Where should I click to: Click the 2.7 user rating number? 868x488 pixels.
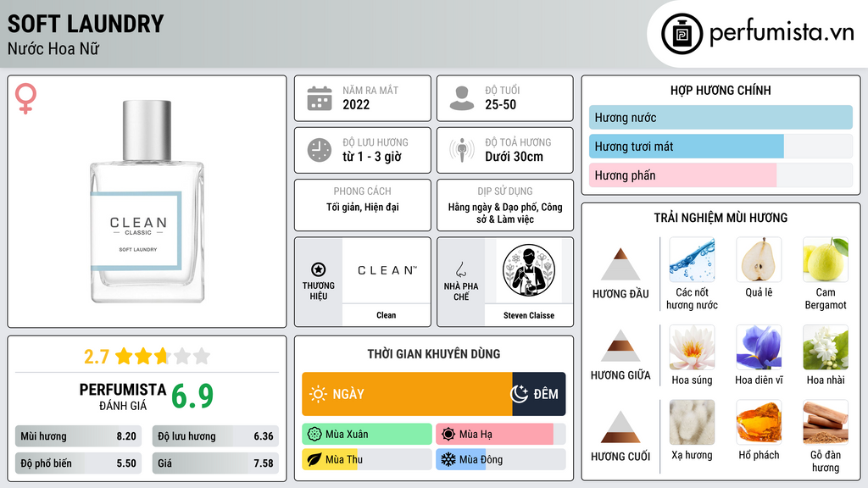tap(97, 357)
